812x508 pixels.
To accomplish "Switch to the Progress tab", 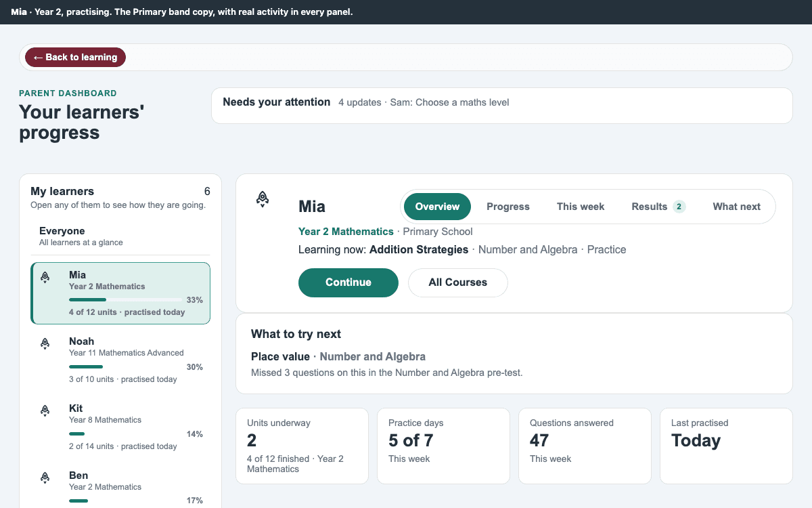I will (508, 207).
